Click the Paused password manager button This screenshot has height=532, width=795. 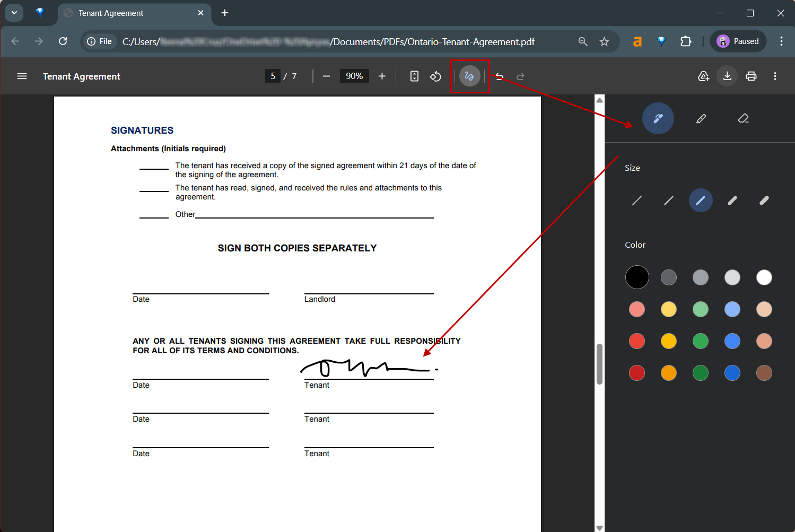(x=738, y=41)
